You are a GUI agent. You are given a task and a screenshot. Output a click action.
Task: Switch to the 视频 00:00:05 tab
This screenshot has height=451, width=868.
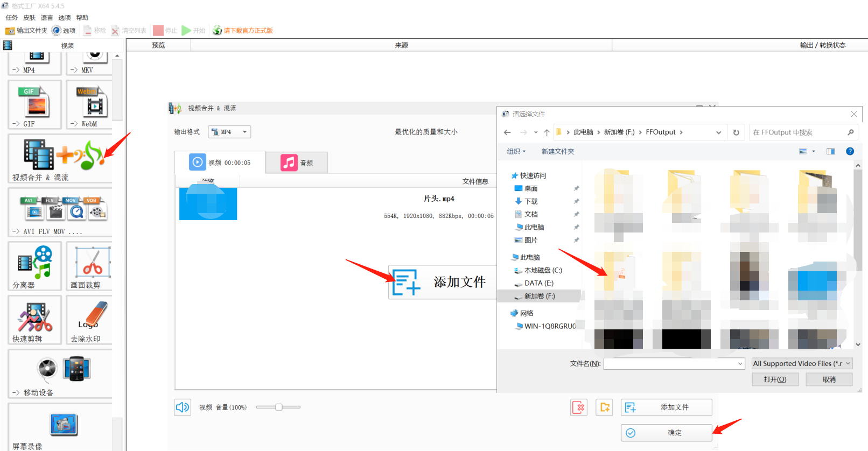[220, 162]
